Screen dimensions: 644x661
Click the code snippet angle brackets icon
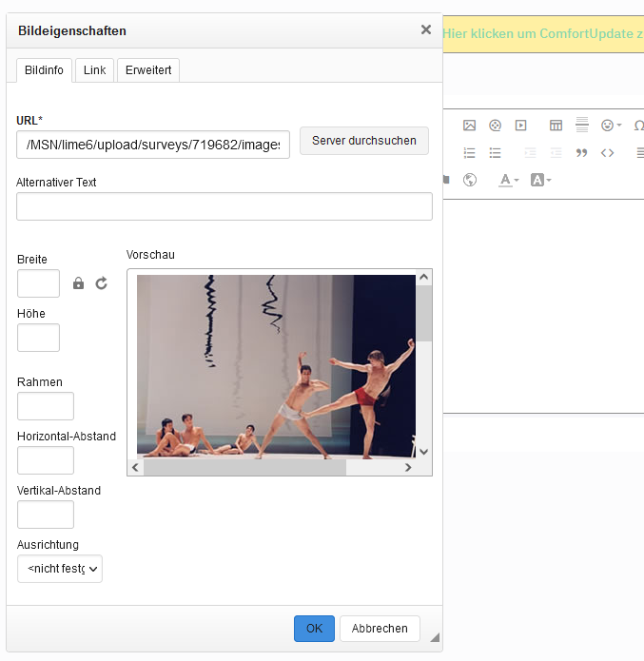tap(607, 153)
